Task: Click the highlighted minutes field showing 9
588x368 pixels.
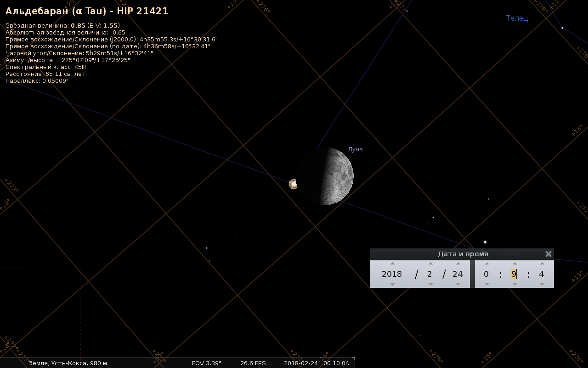Action: [514, 274]
